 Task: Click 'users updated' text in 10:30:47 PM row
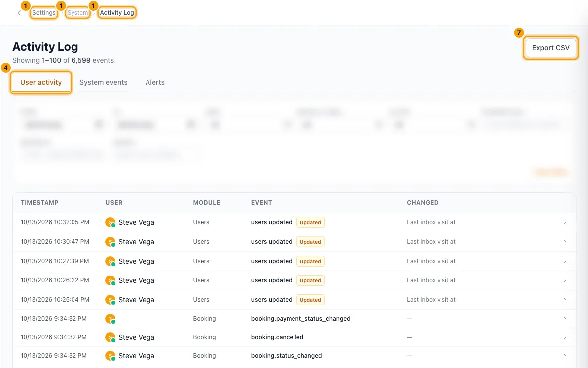[x=272, y=242]
